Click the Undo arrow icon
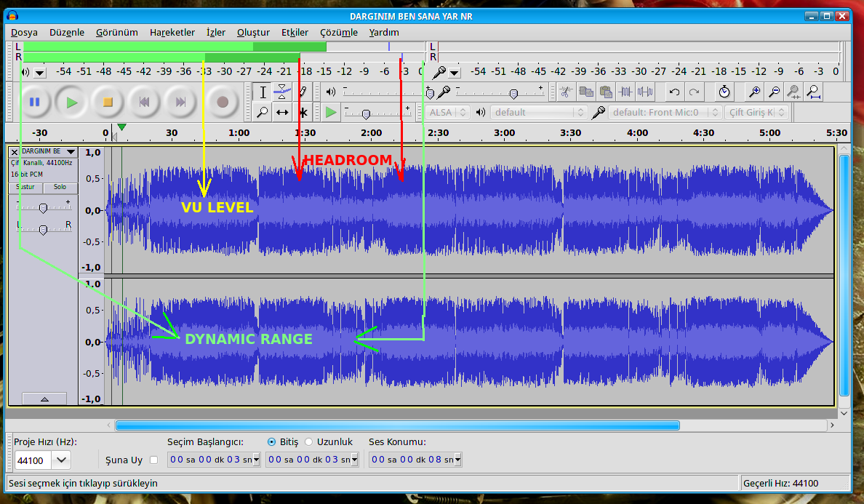Screen dimensions: 864x504 [674, 92]
